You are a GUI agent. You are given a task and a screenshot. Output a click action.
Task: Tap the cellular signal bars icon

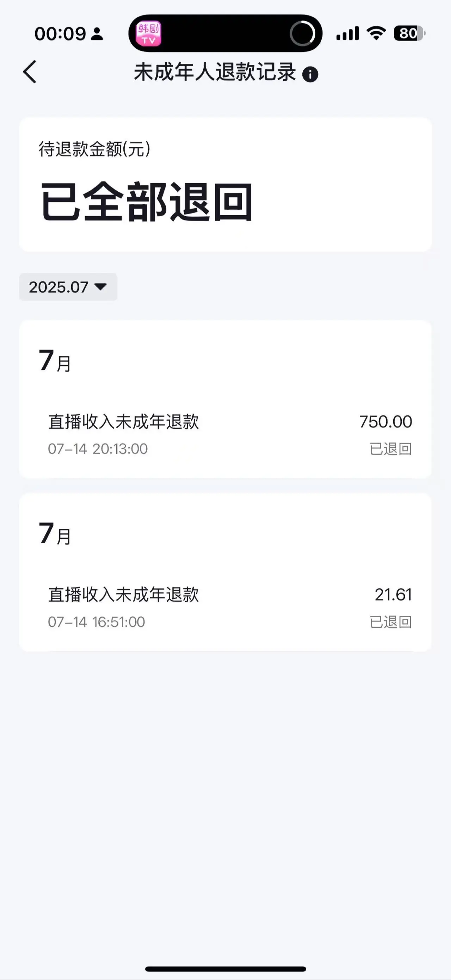pos(347,33)
